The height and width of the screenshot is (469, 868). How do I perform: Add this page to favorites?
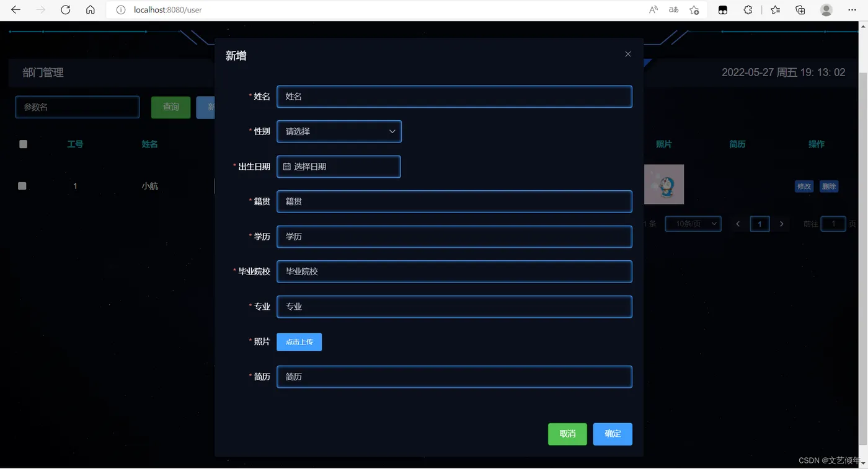tap(694, 10)
